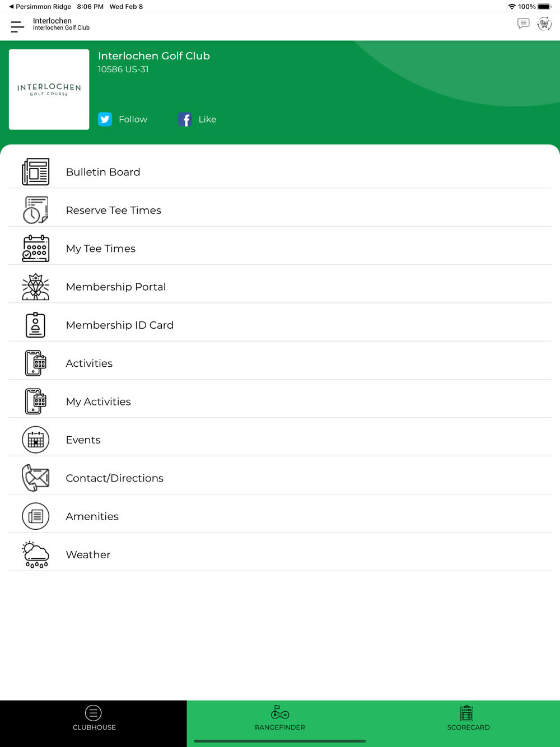Tap the battery status indicator
Screen dimensions: 560x747
544,7
